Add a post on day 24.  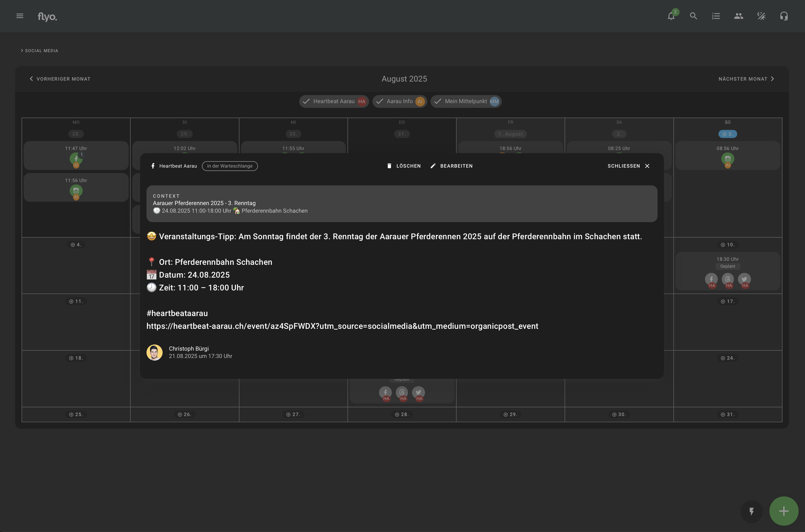pyautogui.click(x=728, y=358)
